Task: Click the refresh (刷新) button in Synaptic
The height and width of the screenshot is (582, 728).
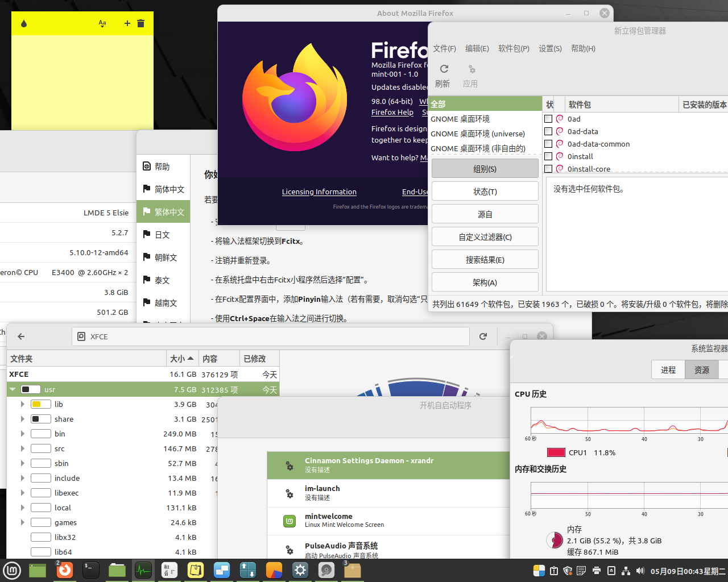Action: coord(443,75)
